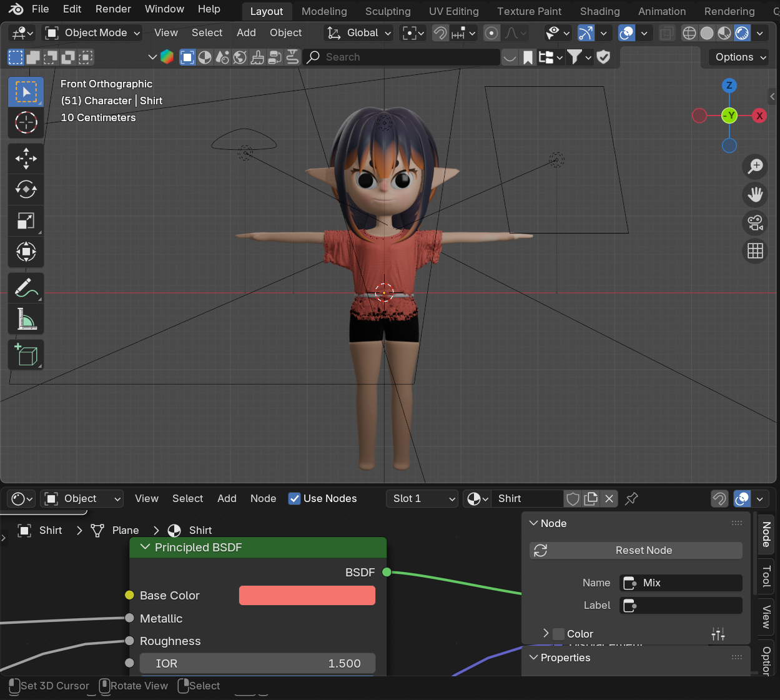Click the X axis gizmo circle
The image size is (780, 700).
759,116
